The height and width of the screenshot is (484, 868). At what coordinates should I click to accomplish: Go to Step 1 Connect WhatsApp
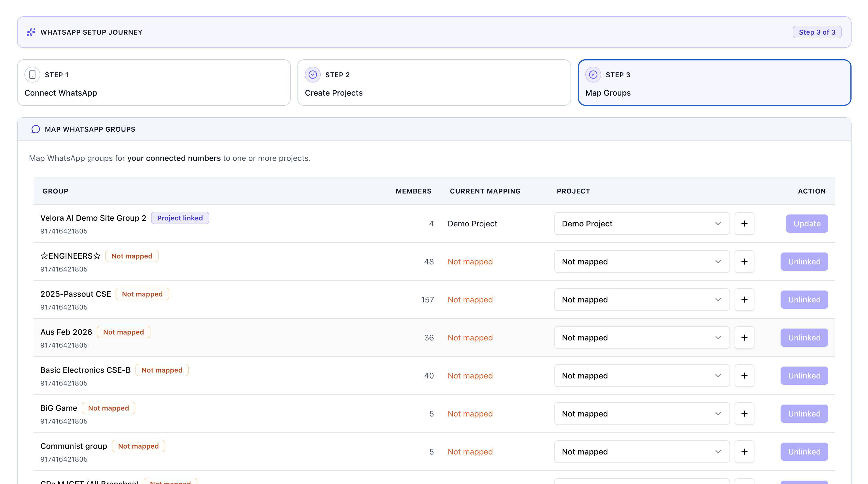(154, 83)
